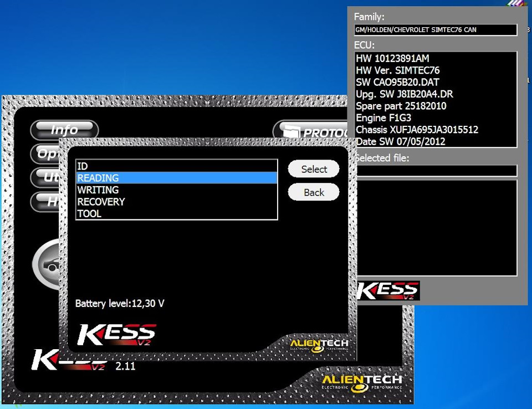Choose the READING operation row
The image size is (532, 409).
176,178
